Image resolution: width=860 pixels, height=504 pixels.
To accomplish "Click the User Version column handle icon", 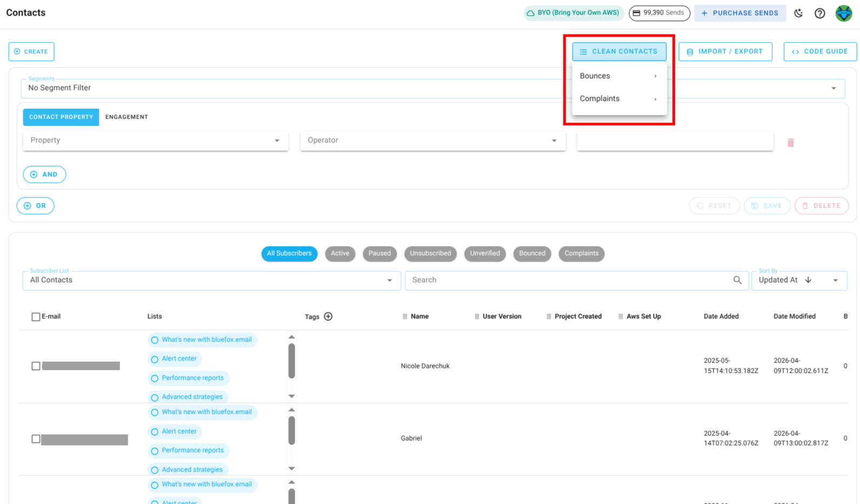I will (477, 317).
